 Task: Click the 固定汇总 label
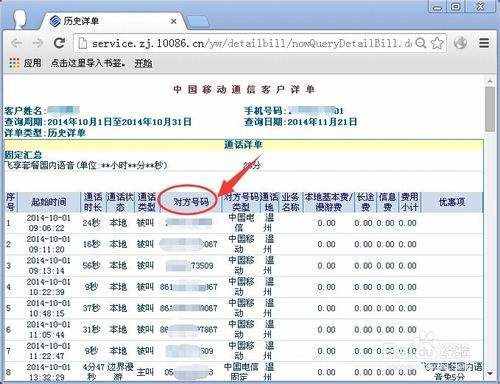coord(23,155)
